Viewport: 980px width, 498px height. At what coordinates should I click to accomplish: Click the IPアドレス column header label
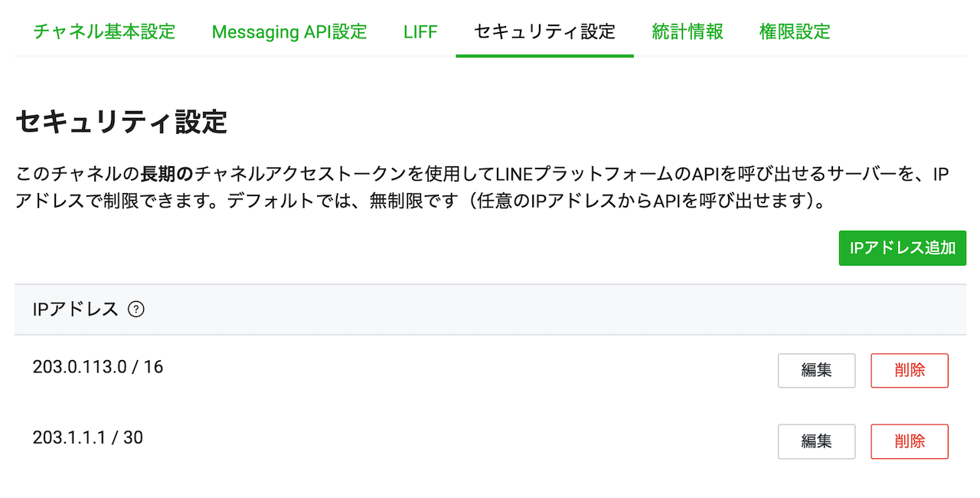pos(76,310)
